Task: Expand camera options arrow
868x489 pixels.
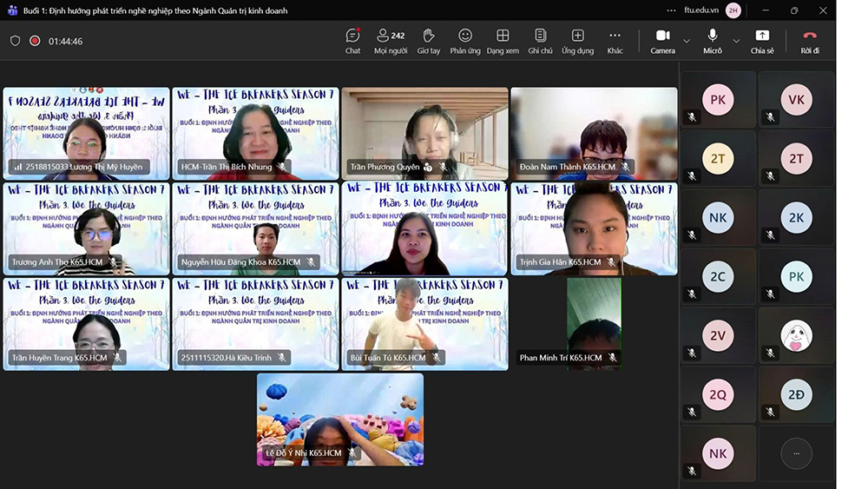Action: pyautogui.click(x=687, y=41)
